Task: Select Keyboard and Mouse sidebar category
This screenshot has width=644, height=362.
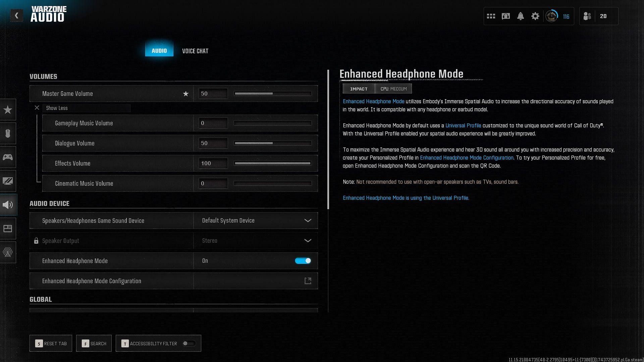Action: pyautogui.click(x=8, y=133)
